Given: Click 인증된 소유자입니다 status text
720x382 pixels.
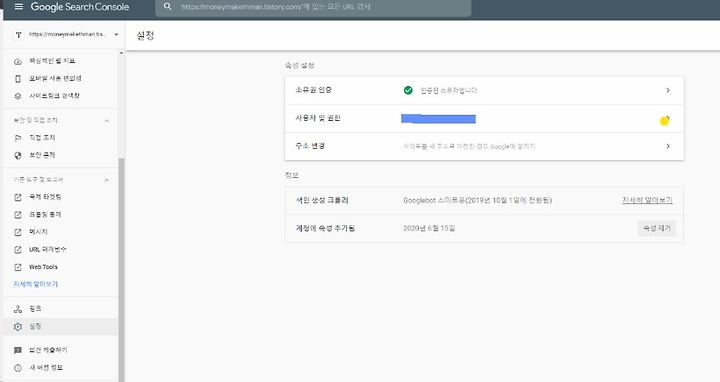Looking at the screenshot, I should tap(449, 90).
